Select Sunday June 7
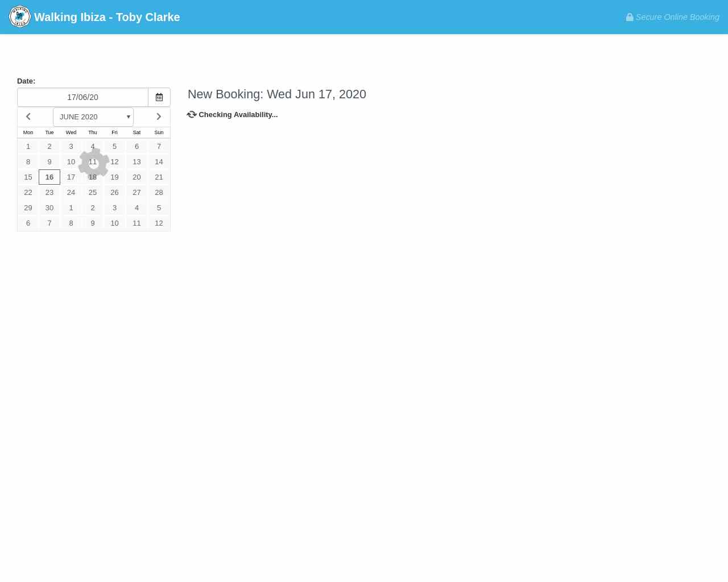The image size is (728, 582). [x=159, y=147]
